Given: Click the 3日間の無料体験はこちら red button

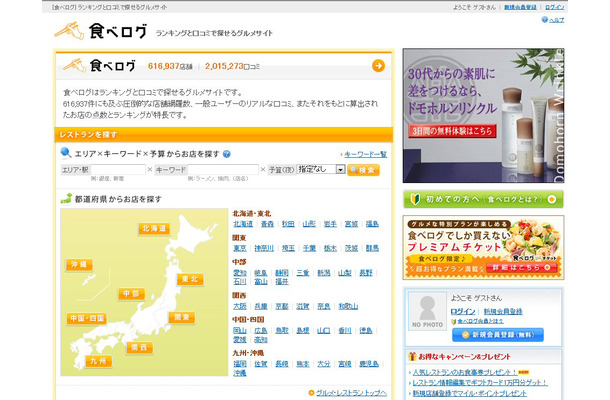Looking at the screenshot, I should tap(452, 131).
